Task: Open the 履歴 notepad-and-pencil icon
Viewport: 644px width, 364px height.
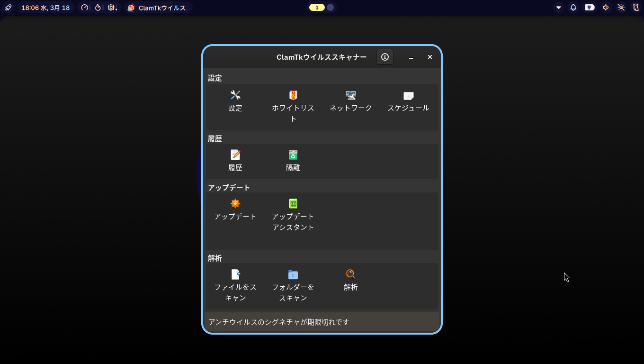Action: tap(235, 155)
